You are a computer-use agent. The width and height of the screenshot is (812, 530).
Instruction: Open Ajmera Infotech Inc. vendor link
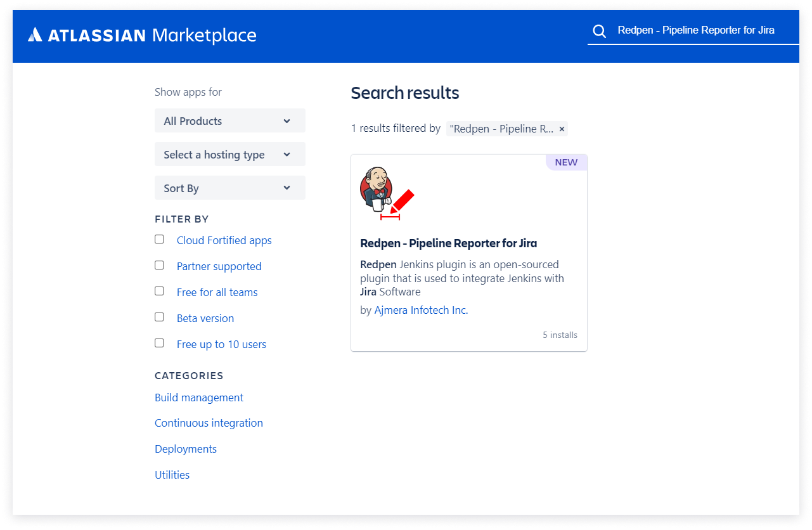pyautogui.click(x=421, y=311)
